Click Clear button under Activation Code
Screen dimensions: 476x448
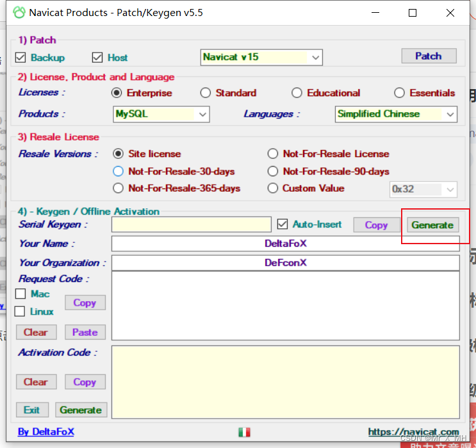pyautogui.click(x=36, y=382)
